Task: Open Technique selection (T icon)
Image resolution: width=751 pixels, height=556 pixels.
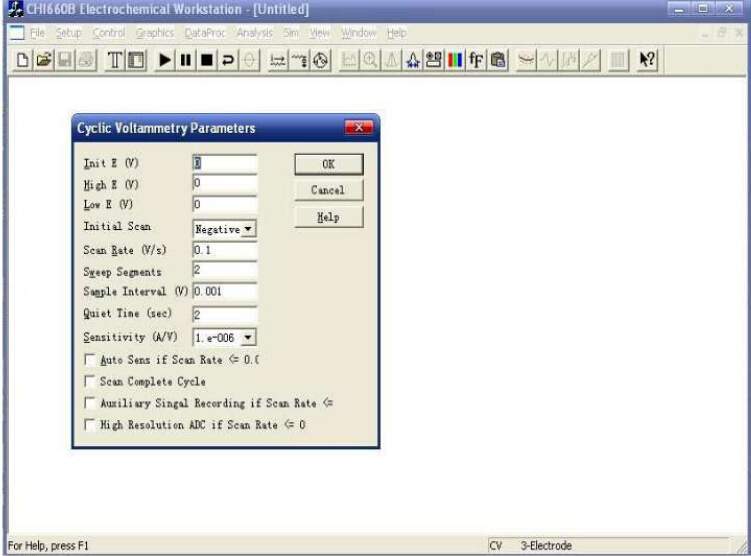Action: 115,60
